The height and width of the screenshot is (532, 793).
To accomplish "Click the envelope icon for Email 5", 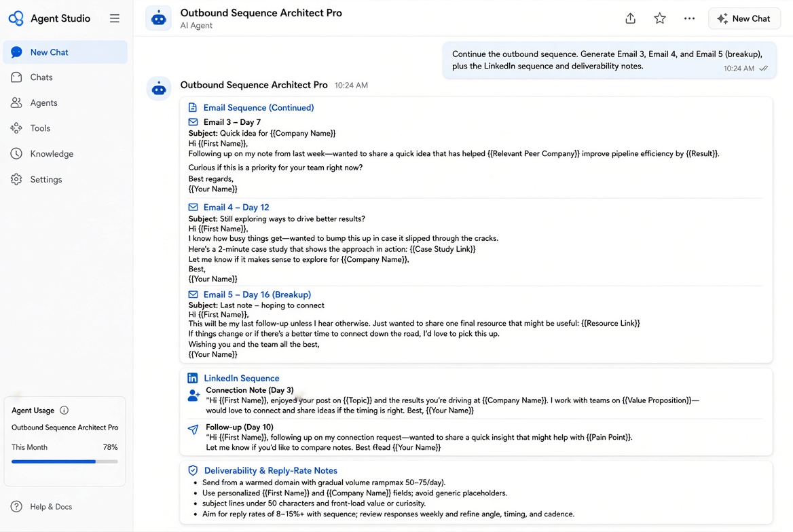I will pos(193,294).
